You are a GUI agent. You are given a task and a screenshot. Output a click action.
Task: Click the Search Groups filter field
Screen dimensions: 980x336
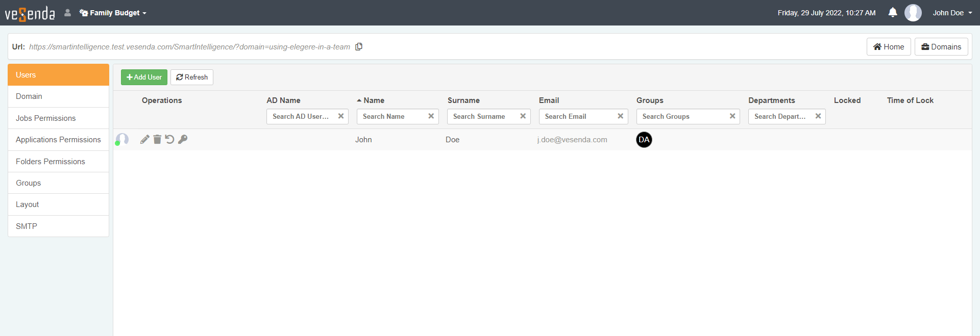tap(681, 116)
